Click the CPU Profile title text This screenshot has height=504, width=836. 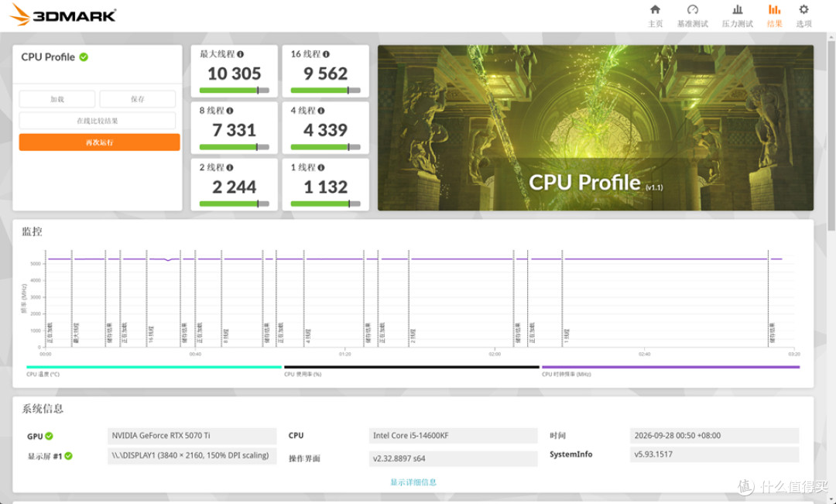[x=48, y=57]
